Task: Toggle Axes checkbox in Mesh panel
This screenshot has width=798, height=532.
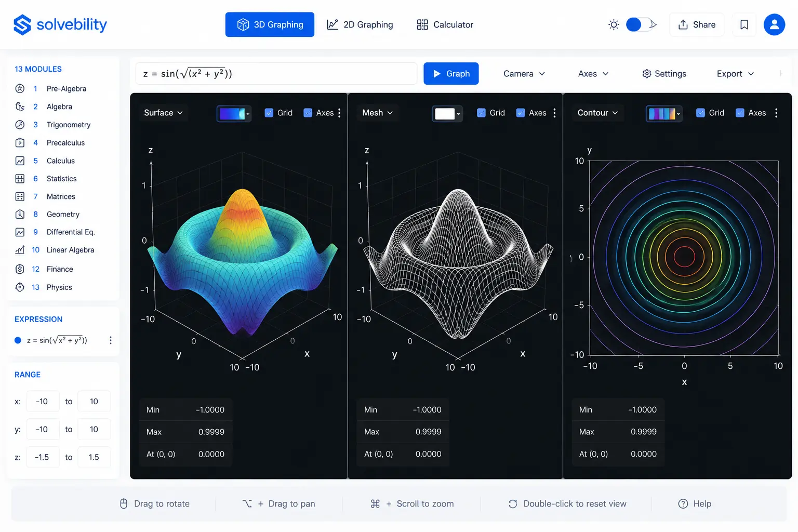Action: click(521, 113)
